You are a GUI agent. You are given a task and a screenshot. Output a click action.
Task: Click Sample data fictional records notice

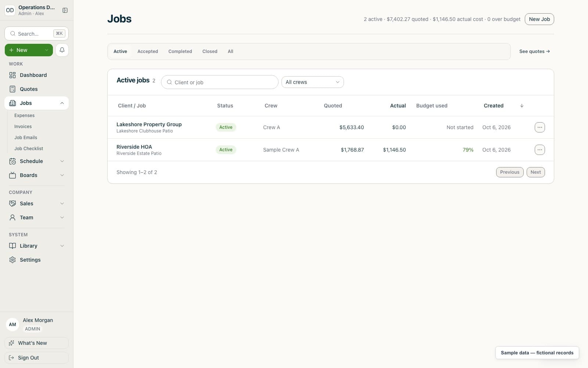click(x=537, y=353)
